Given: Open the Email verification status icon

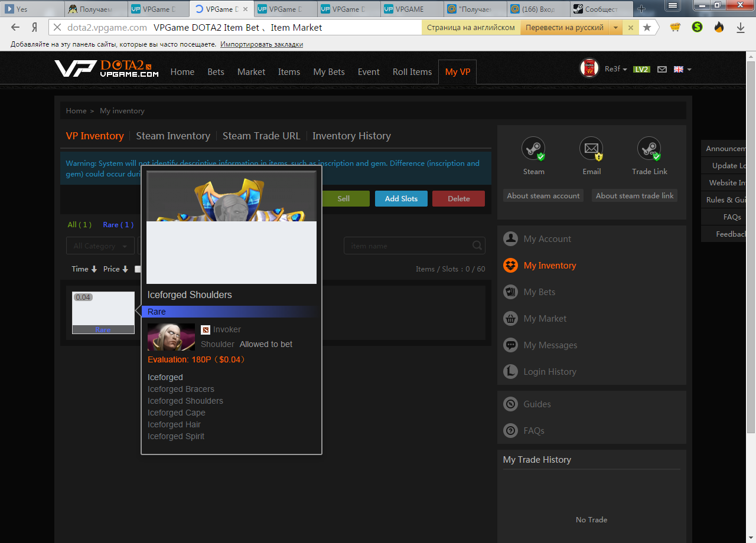Looking at the screenshot, I should [x=591, y=148].
